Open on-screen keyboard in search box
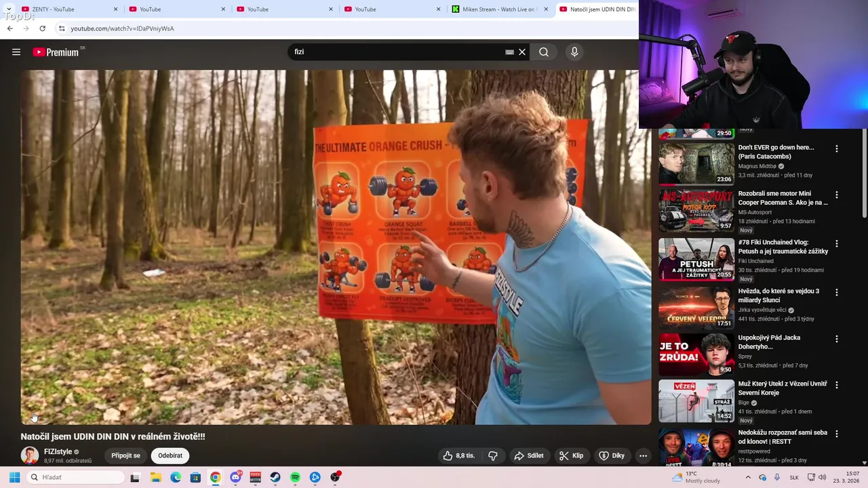Screen dimensions: 868x488 tap(509, 52)
